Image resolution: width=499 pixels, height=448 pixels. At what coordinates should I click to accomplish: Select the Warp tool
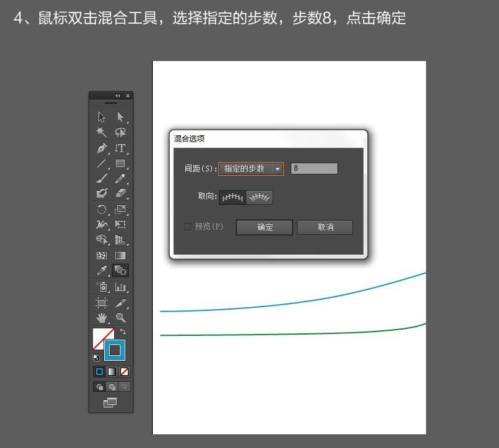[102, 224]
